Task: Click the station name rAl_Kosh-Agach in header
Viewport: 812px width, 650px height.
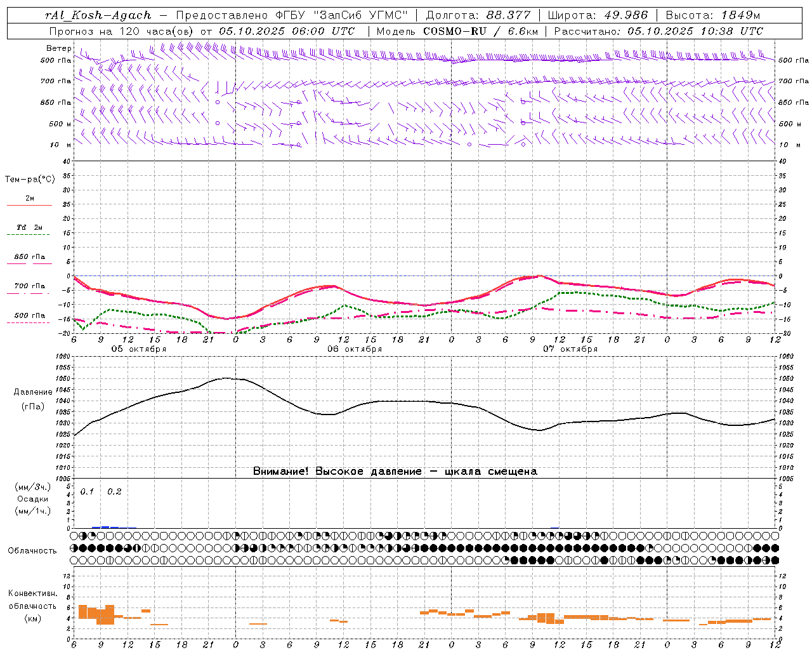Action: tap(98, 15)
